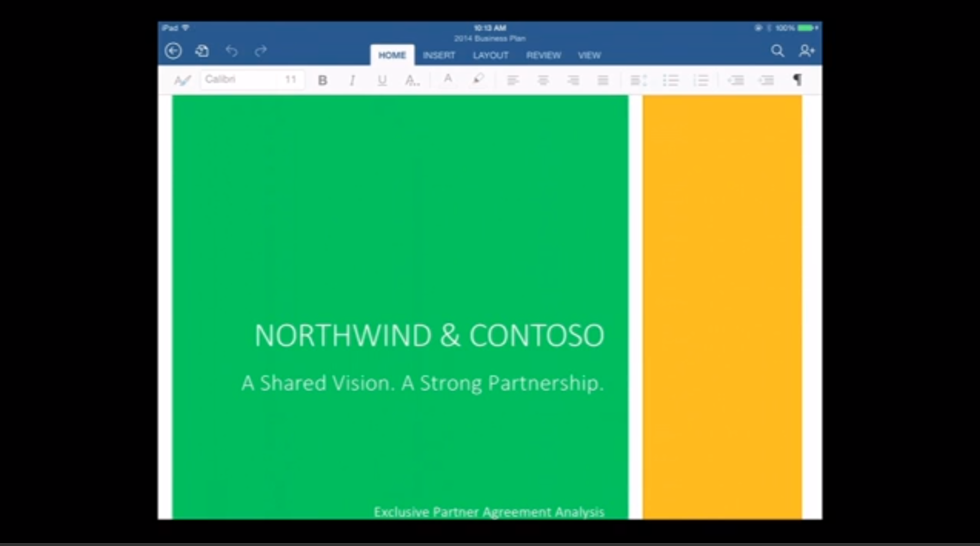
Task: Choose font color
Action: click(x=448, y=79)
